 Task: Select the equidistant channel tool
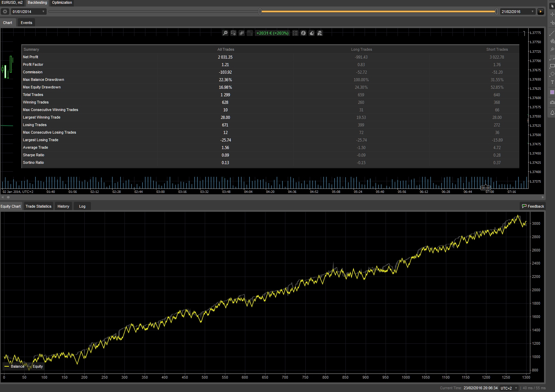click(552, 41)
